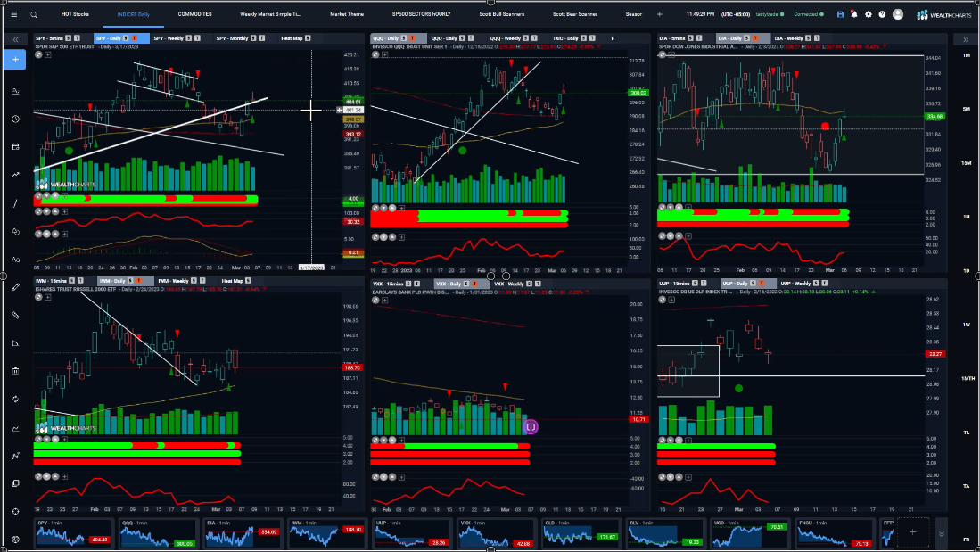
Task: Select the 1MTH timeframe button
Action: pos(968,378)
